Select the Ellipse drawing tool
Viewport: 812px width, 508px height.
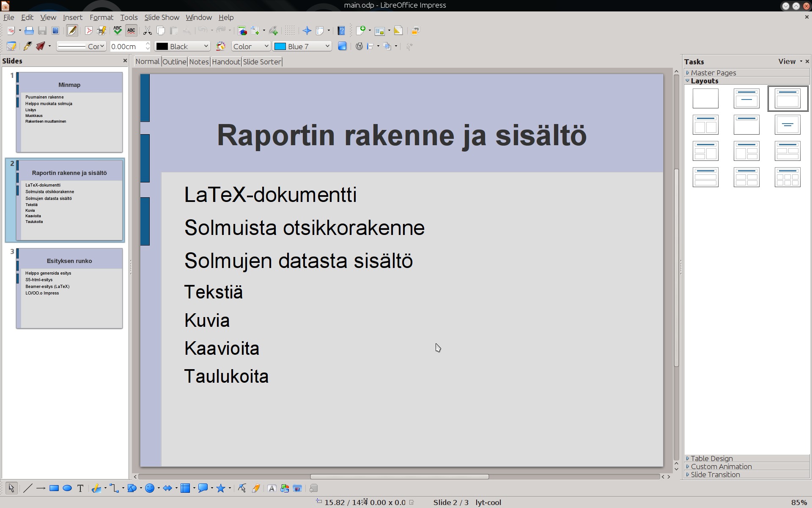[67, 488]
